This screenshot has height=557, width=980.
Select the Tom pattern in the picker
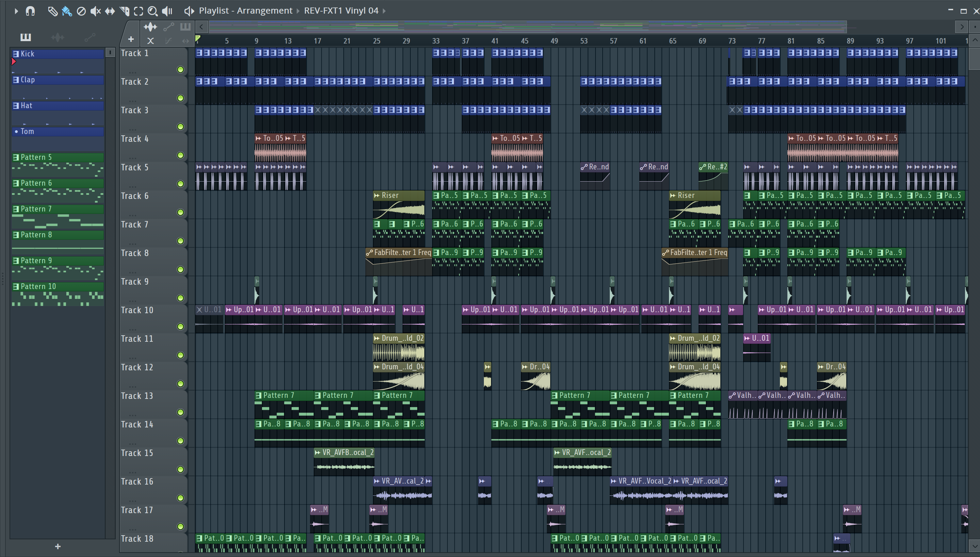point(58,139)
